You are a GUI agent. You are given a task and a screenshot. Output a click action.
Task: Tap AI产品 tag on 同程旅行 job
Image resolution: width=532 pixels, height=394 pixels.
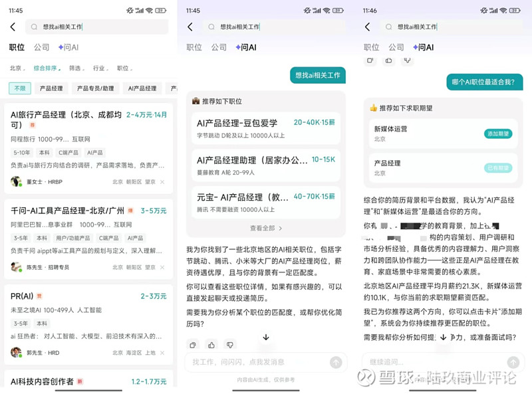(94, 153)
